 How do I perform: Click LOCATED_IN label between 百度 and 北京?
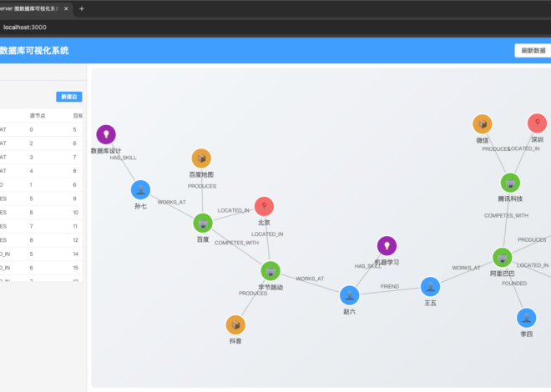pyautogui.click(x=233, y=210)
